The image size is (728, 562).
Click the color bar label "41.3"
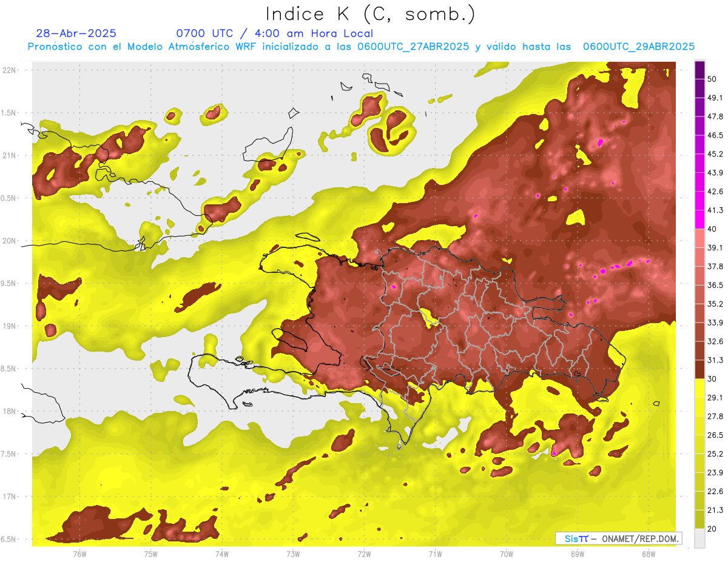click(x=715, y=210)
